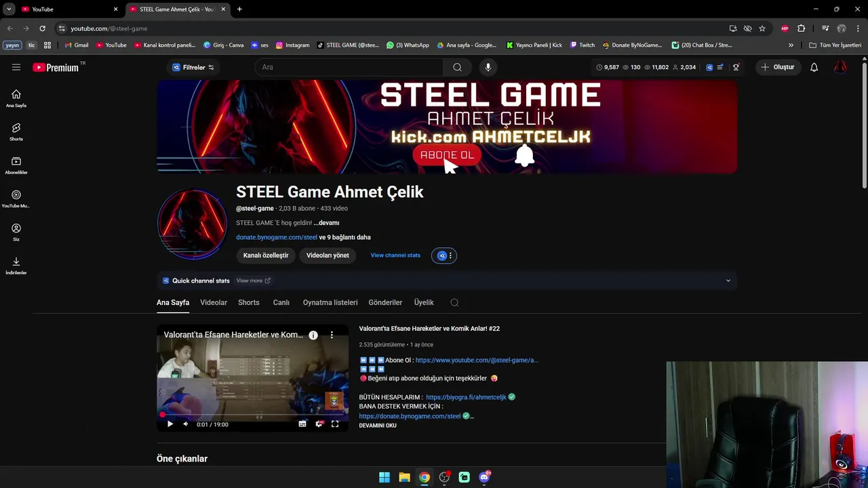
Task: Click the blue vidIQ logo in header
Action: coord(709,67)
